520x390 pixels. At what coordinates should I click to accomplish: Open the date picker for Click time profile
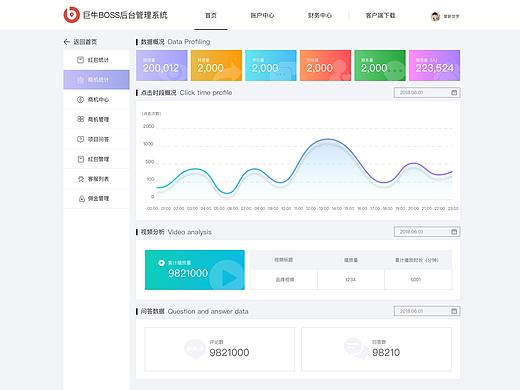427,92
